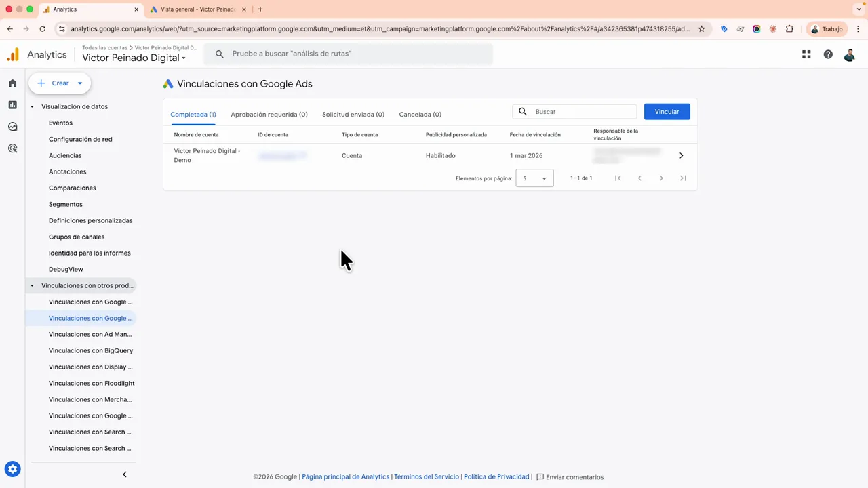Focus the Buscar field above the table
Image resolution: width=868 pixels, height=488 pixels.
[x=575, y=112]
